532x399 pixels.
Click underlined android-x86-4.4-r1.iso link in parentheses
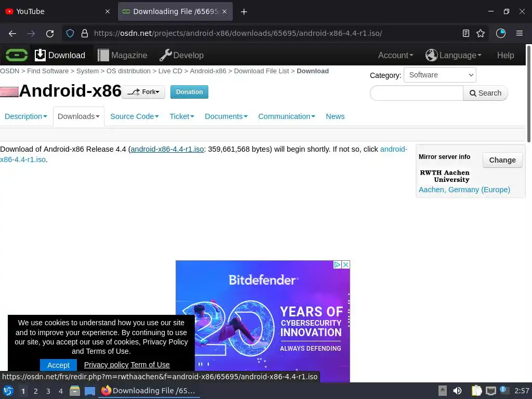click(167, 149)
